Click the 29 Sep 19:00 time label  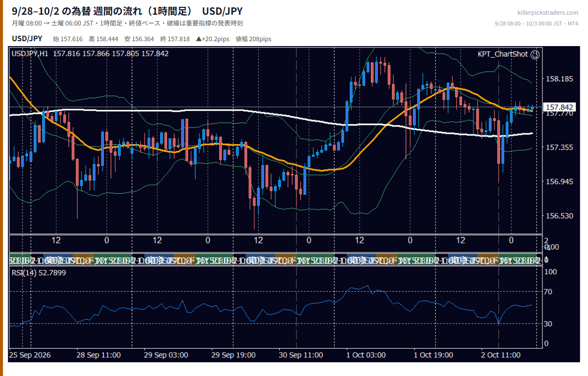point(233,355)
